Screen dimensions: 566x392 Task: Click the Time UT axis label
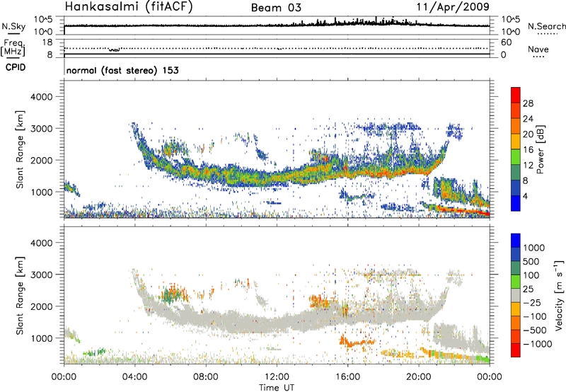click(277, 387)
